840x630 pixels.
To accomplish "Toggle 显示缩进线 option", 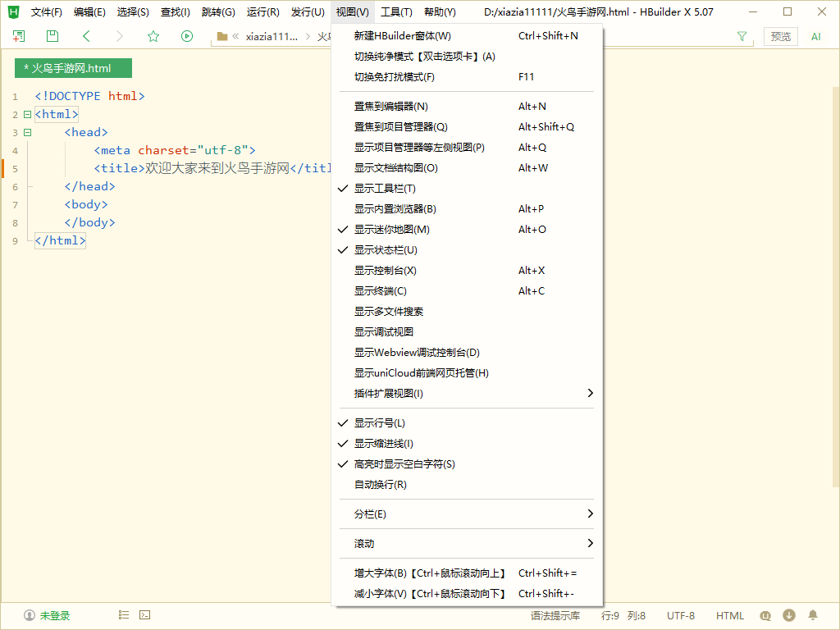I will coord(466,444).
